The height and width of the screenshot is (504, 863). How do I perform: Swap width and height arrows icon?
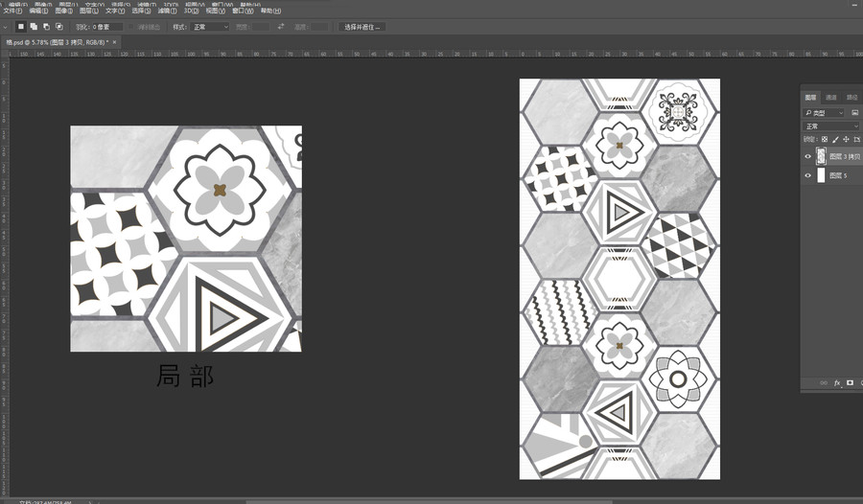[281, 27]
